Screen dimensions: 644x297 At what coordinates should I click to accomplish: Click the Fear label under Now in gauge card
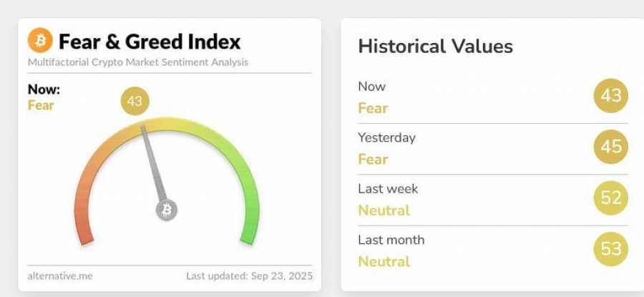(41, 105)
